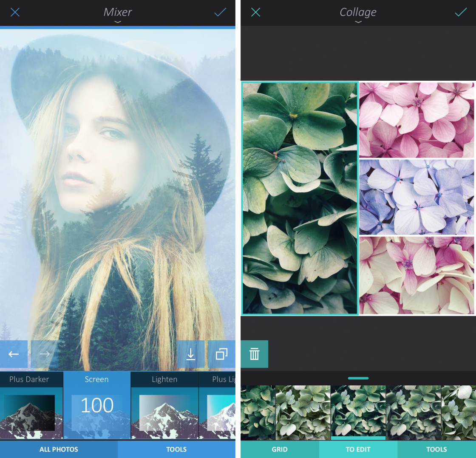Confirm Mixer edits with the checkmark
Image resolution: width=476 pixels, height=458 pixels.
(x=220, y=12)
